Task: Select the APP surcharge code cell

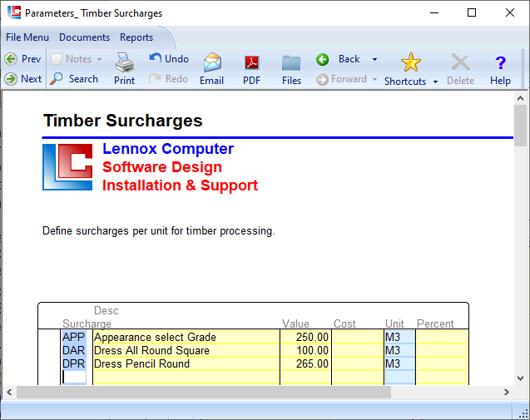Action: tap(74, 337)
